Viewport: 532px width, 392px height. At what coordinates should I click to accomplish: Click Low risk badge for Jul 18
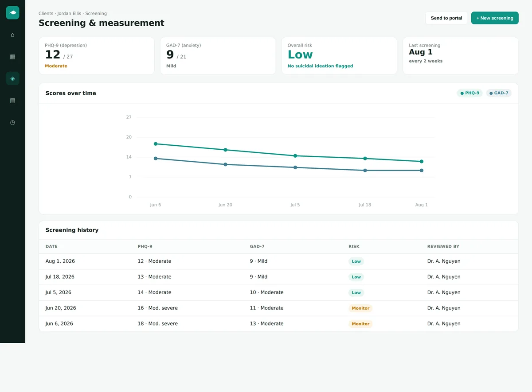356,277
